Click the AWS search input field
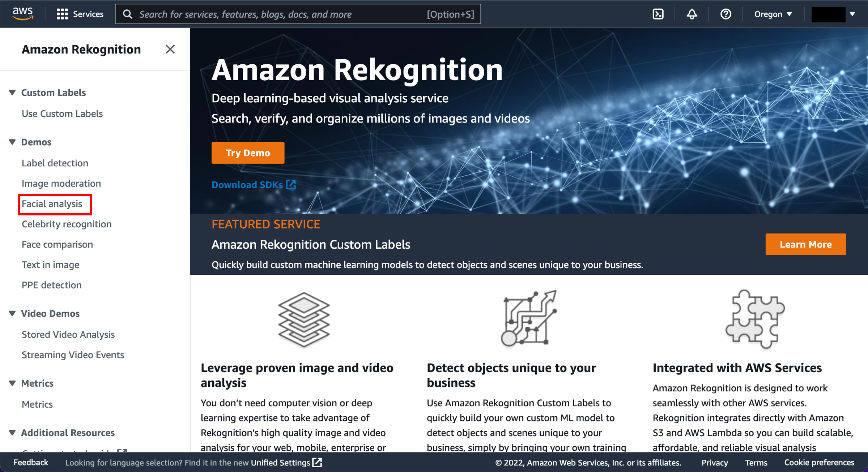Image resolution: width=868 pixels, height=472 pixels. (x=299, y=14)
